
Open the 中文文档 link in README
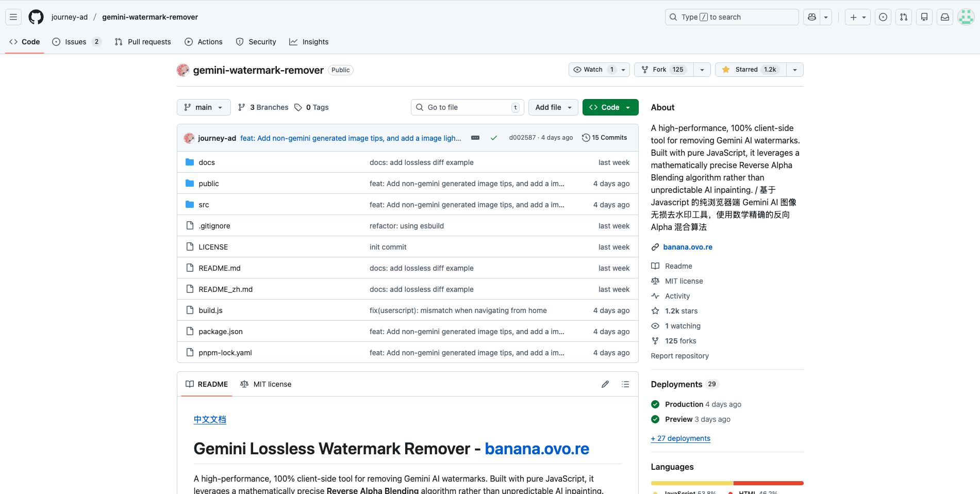(x=210, y=419)
